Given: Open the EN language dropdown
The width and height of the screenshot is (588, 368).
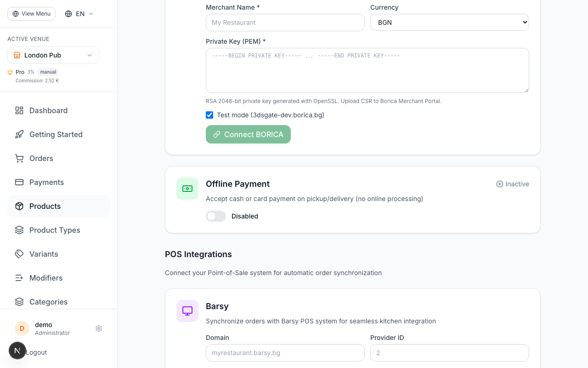Looking at the screenshot, I should click(78, 14).
